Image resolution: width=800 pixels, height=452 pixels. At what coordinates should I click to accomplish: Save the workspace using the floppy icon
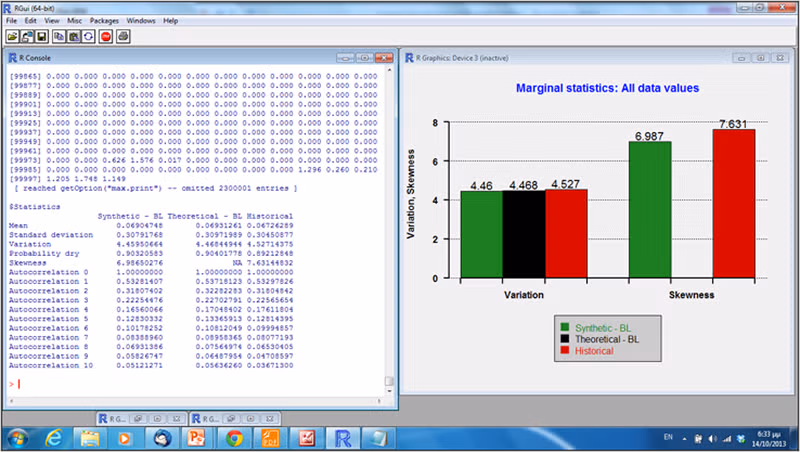[42, 37]
